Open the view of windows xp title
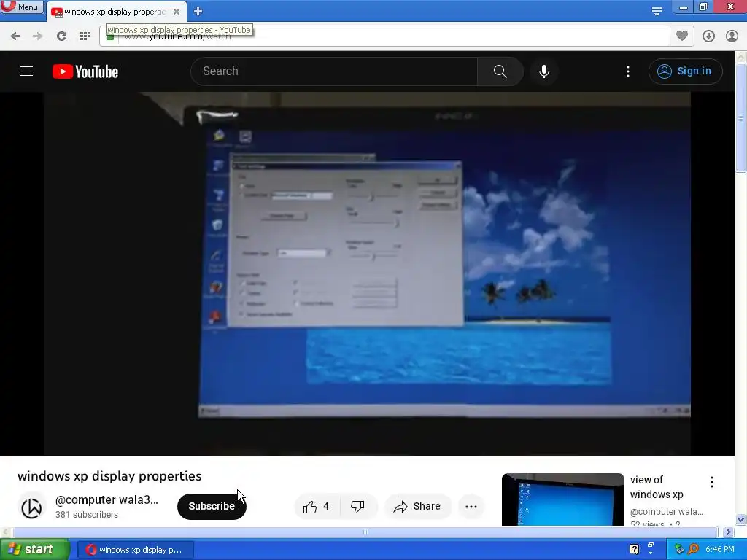747x560 pixels. pos(657,487)
